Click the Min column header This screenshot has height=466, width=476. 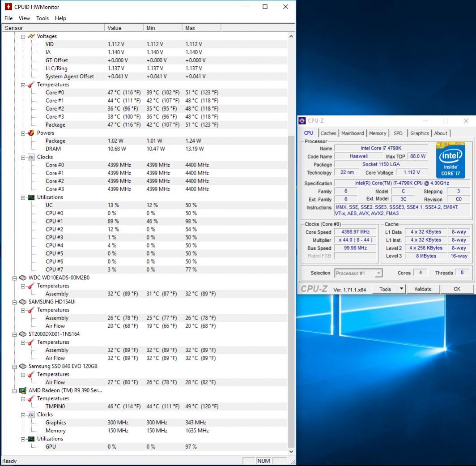[163, 28]
